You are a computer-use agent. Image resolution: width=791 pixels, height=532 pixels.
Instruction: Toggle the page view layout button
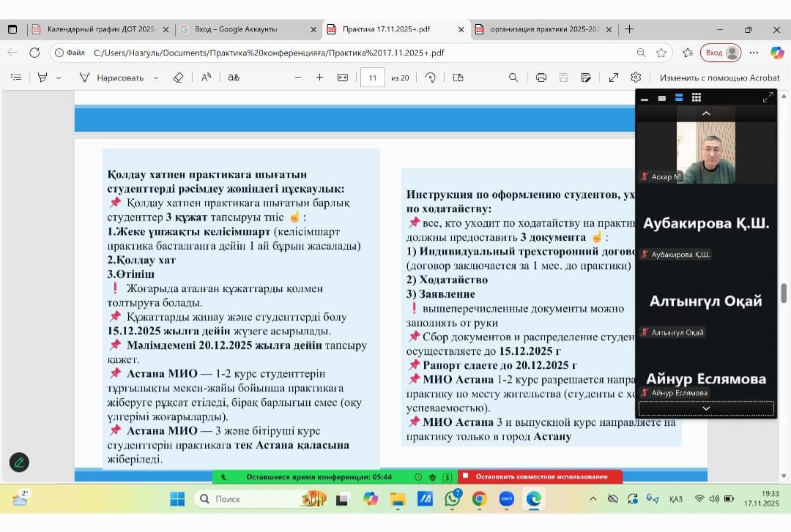458,78
